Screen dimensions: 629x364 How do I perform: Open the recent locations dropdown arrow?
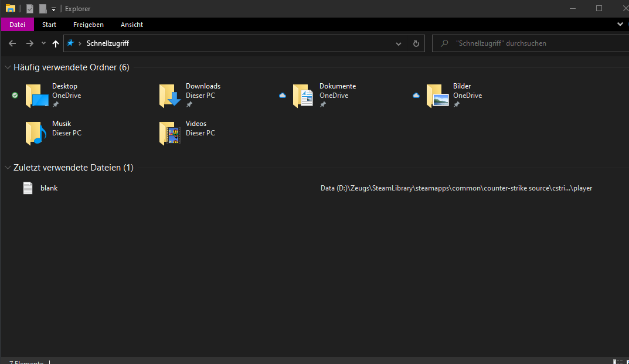pos(43,43)
